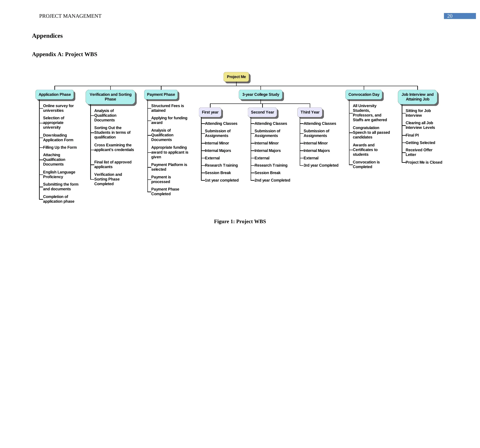
Task: Open Appendices section menu
Action: click(48, 35)
